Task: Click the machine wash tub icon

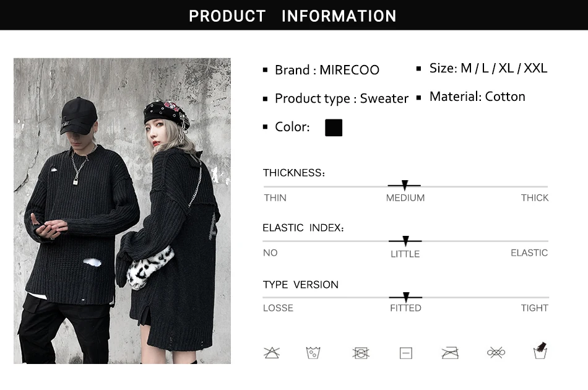Action: [313, 353]
